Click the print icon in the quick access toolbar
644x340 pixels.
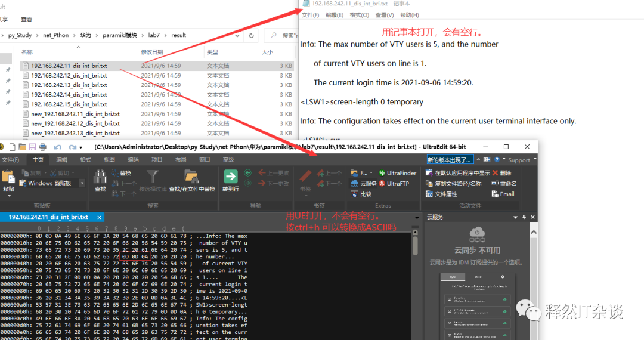[42, 147]
